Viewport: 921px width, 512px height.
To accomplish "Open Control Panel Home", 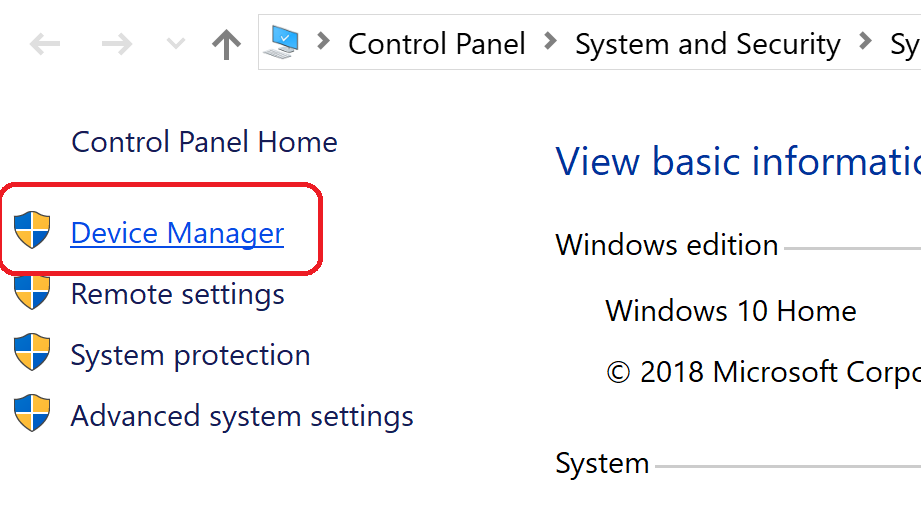I will (204, 142).
